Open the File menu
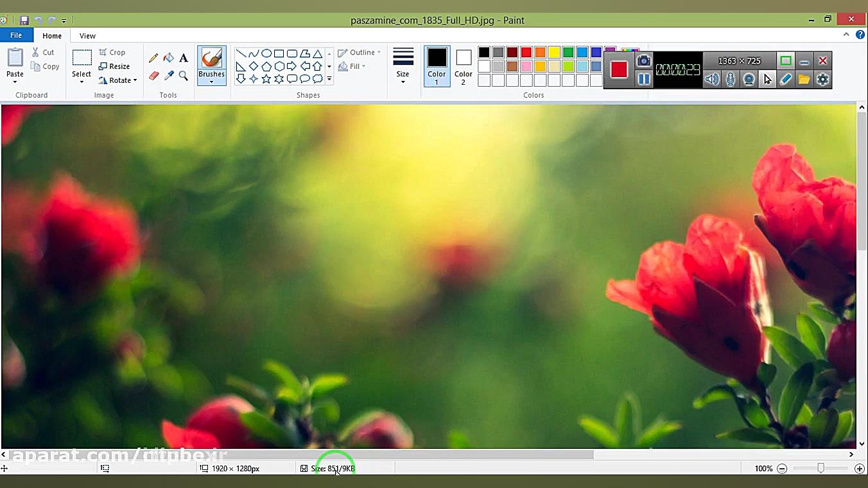The width and height of the screenshot is (868, 488). coord(16,35)
